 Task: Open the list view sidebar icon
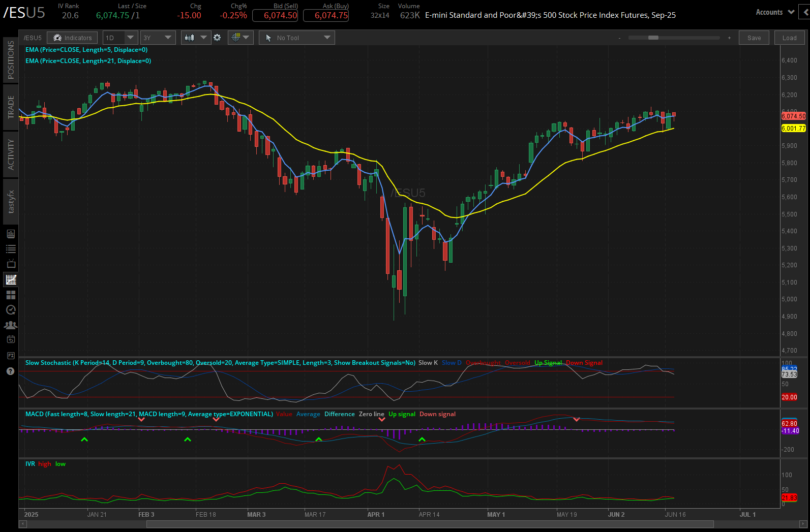pyautogui.click(x=11, y=249)
